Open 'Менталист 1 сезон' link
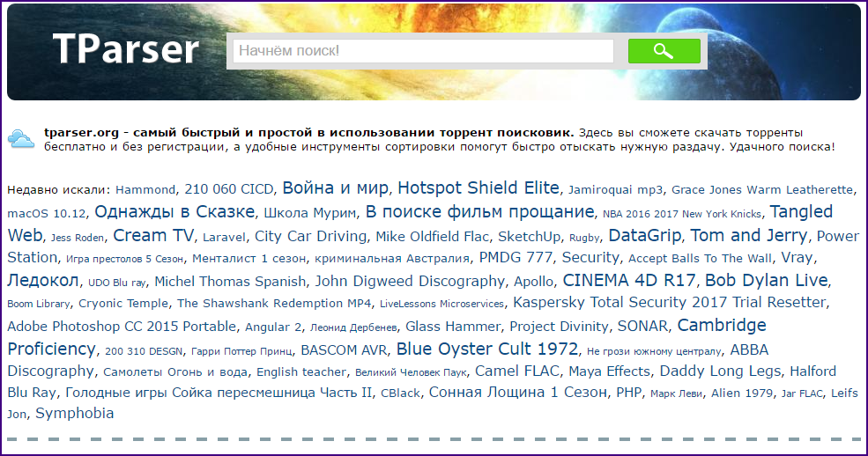868x456 pixels. (249, 258)
